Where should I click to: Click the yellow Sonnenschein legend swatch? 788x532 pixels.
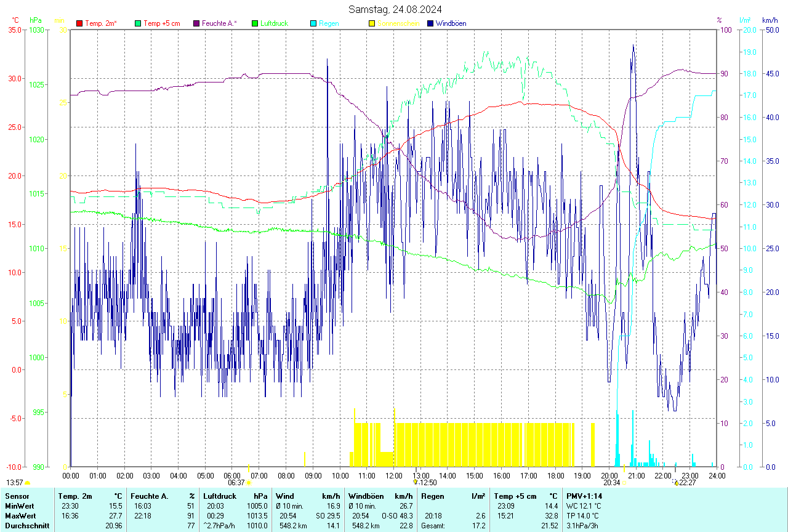372,23
